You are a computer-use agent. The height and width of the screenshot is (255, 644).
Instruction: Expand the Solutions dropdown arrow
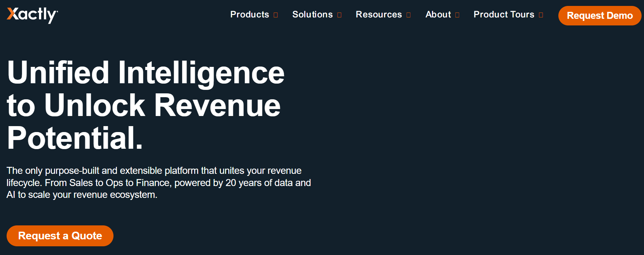point(339,15)
